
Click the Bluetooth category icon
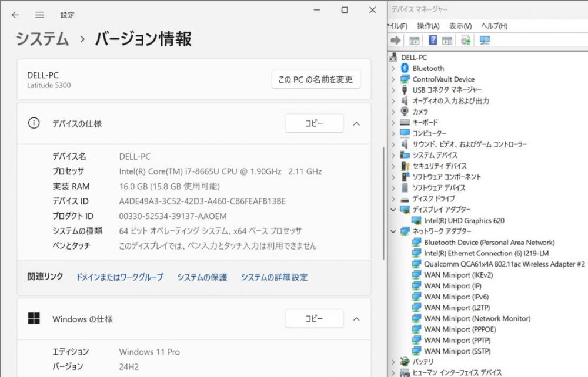coord(405,68)
